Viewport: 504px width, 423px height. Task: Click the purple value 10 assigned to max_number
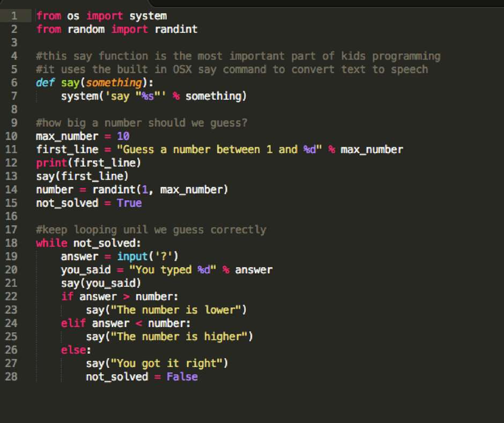point(123,136)
